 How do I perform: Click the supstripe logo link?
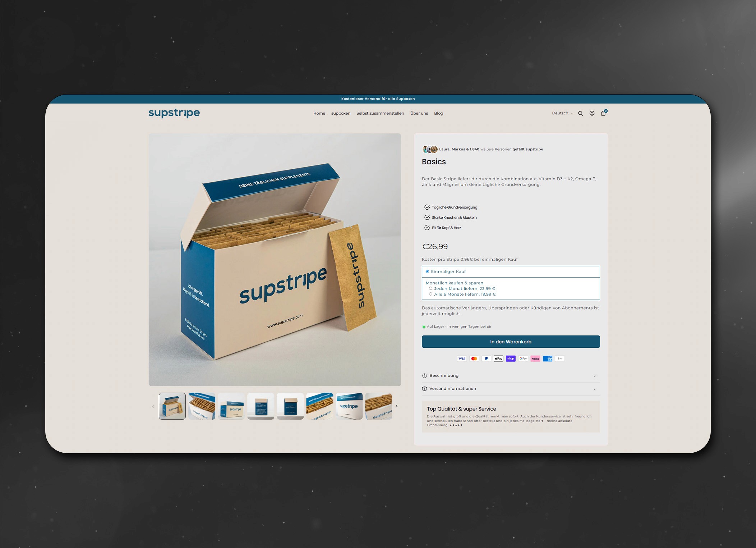tap(174, 113)
